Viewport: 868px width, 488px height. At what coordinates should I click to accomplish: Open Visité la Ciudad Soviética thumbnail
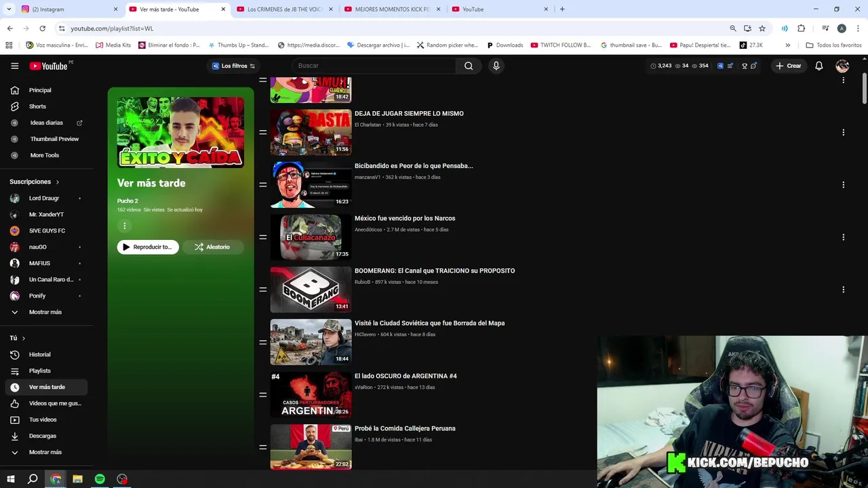click(311, 342)
